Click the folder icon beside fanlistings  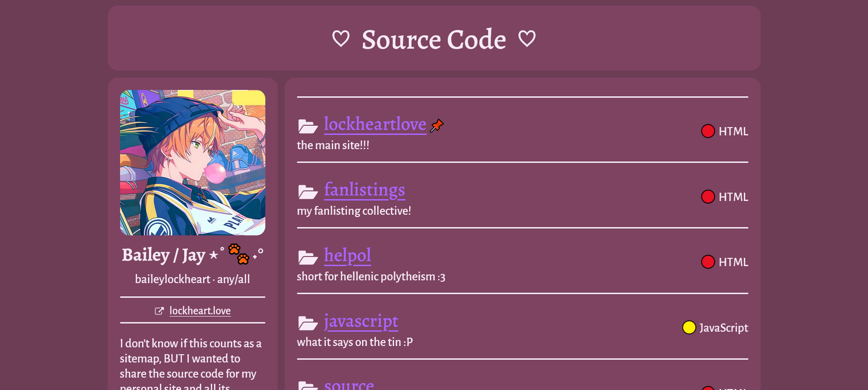pyautogui.click(x=308, y=192)
